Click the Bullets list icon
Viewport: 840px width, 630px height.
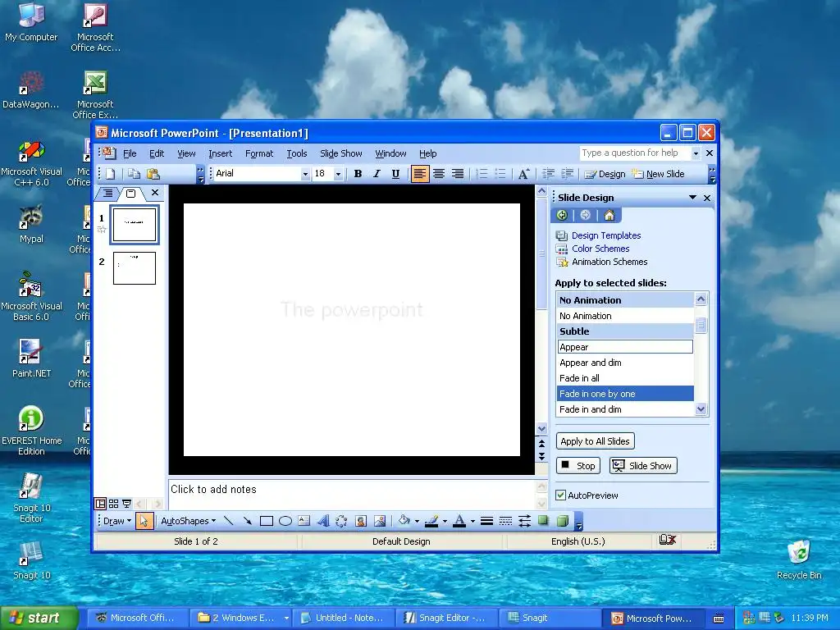(x=500, y=174)
